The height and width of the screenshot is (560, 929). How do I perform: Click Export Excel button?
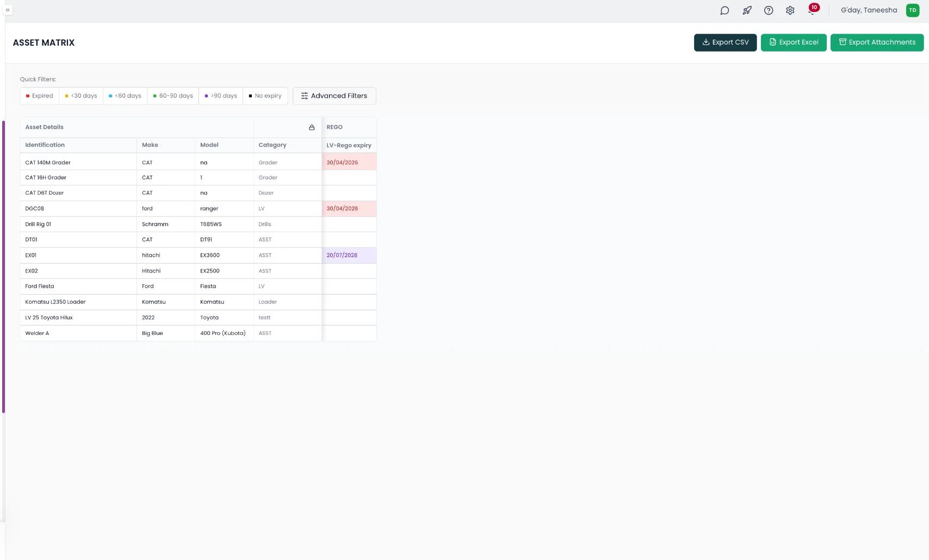(x=794, y=42)
